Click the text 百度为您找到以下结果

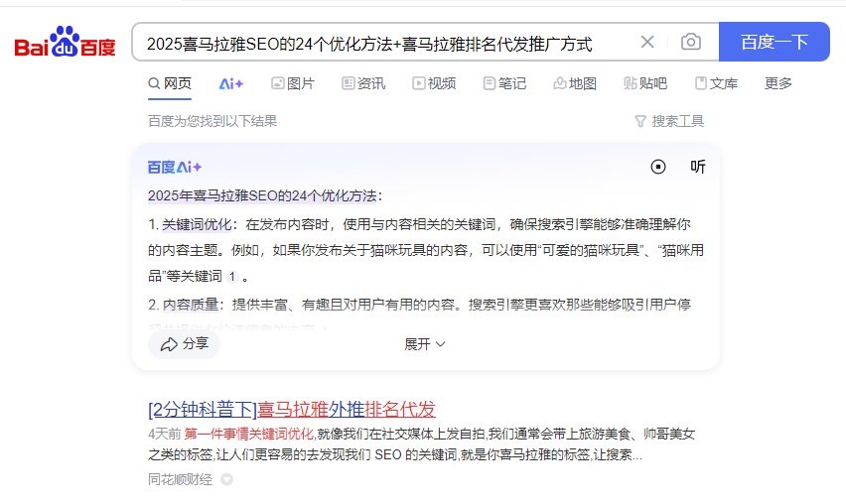212,121
